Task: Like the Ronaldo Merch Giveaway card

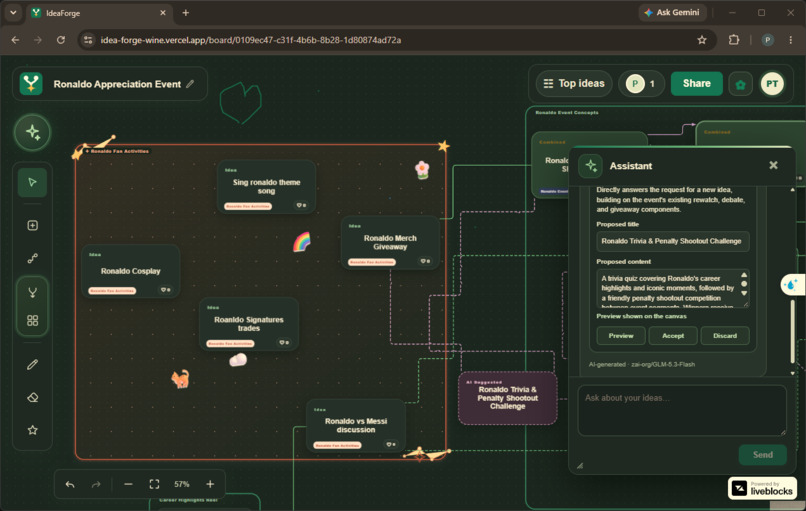Action: pyautogui.click(x=425, y=261)
